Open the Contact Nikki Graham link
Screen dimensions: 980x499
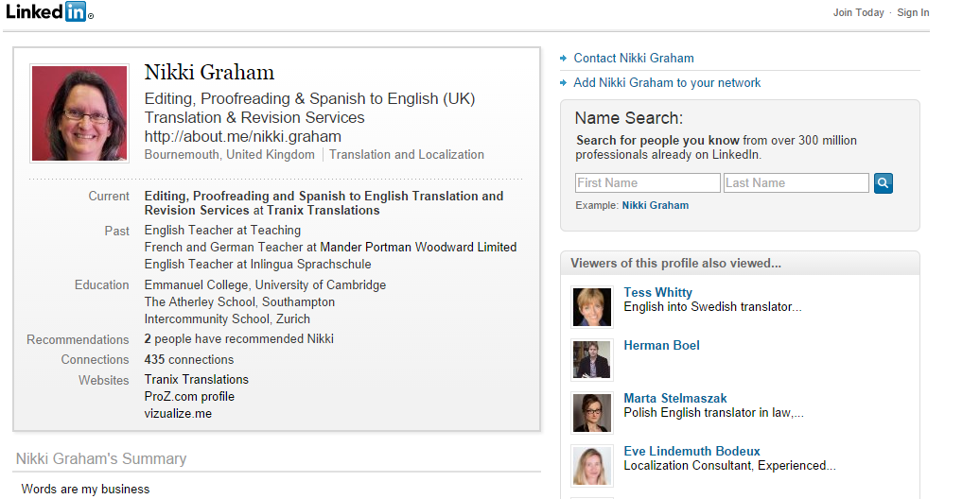tap(633, 58)
